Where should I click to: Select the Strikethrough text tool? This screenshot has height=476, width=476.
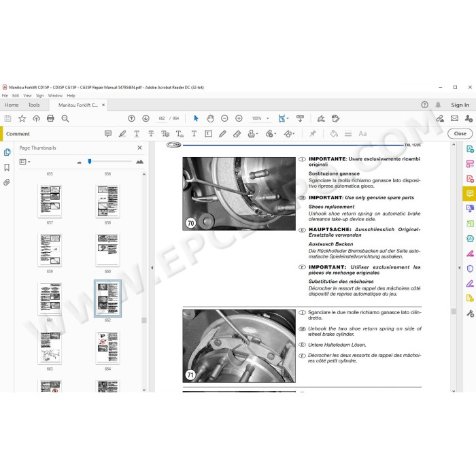[151, 133]
